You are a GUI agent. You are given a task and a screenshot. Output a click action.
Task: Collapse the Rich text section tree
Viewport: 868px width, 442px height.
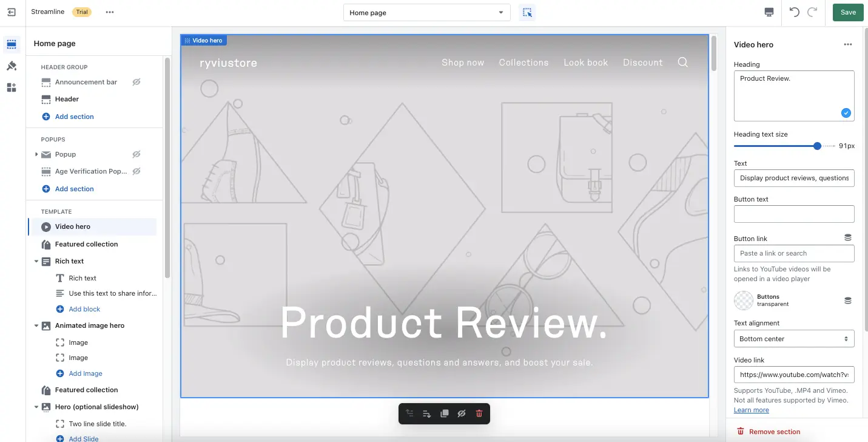point(36,261)
